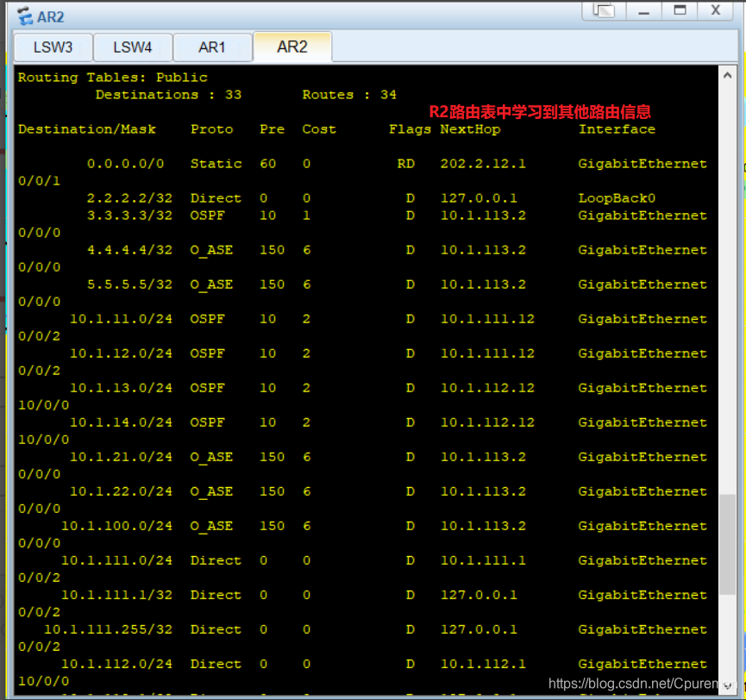Click the Pre column header
Screen dimensions: 746x700
273,129
